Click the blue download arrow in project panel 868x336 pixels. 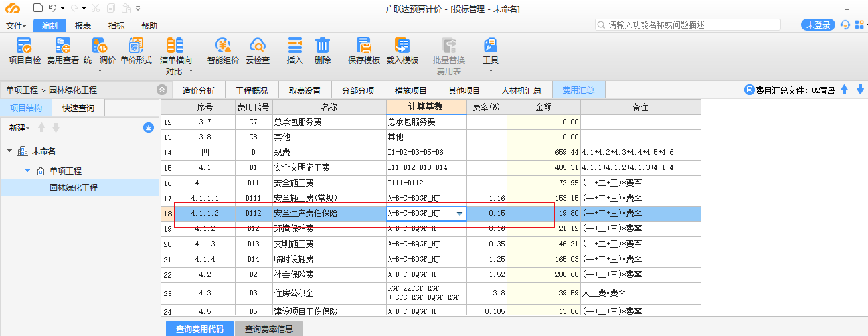pyautogui.click(x=149, y=127)
